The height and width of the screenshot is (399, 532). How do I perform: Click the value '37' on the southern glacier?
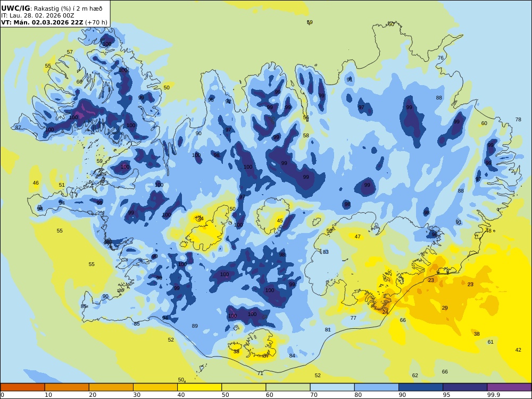pos(266,355)
